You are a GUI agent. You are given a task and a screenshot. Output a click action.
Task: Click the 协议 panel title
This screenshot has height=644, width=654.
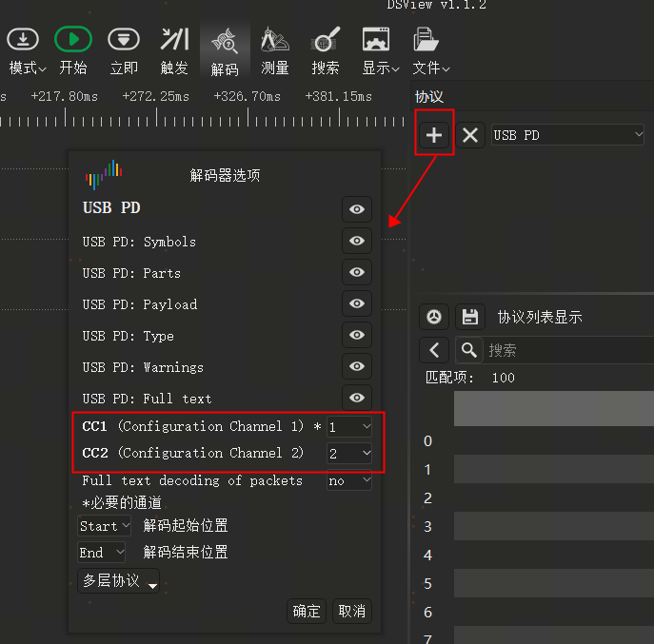point(429,97)
